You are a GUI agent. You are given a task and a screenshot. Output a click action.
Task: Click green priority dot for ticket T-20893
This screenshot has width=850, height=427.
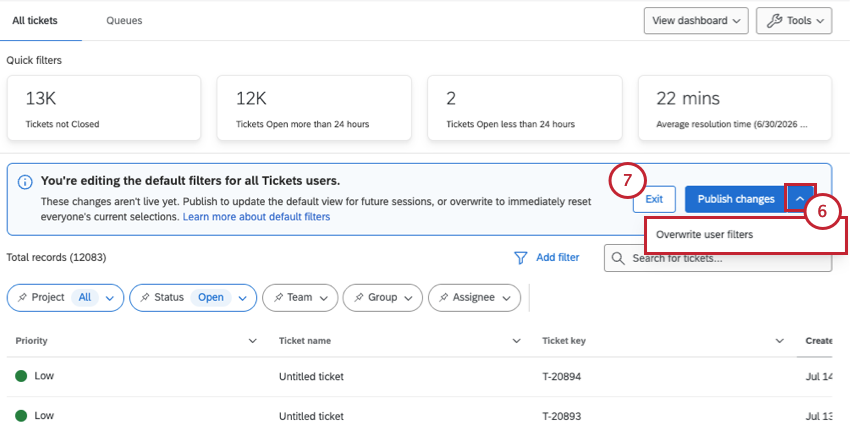pyautogui.click(x=21, y=416)
